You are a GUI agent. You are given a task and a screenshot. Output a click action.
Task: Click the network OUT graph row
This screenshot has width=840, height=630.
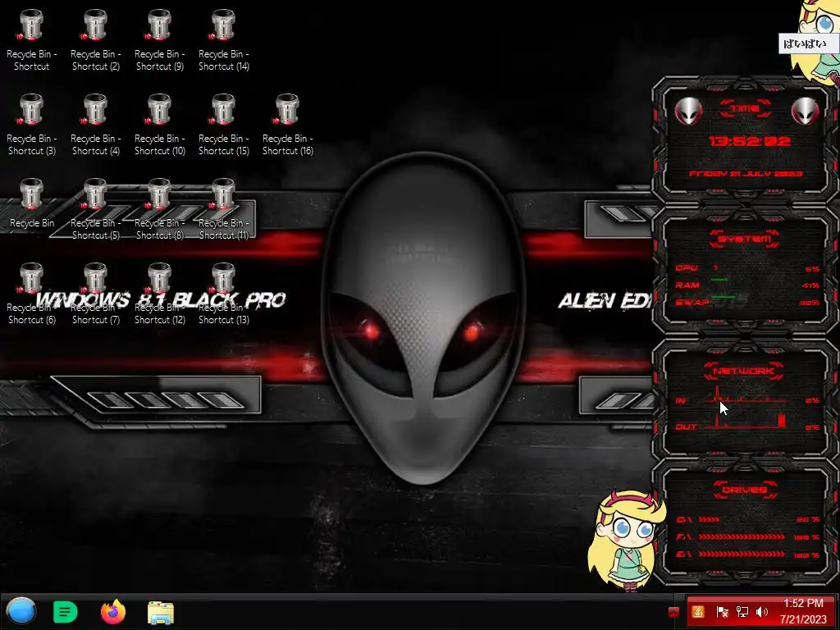(747, 422)
